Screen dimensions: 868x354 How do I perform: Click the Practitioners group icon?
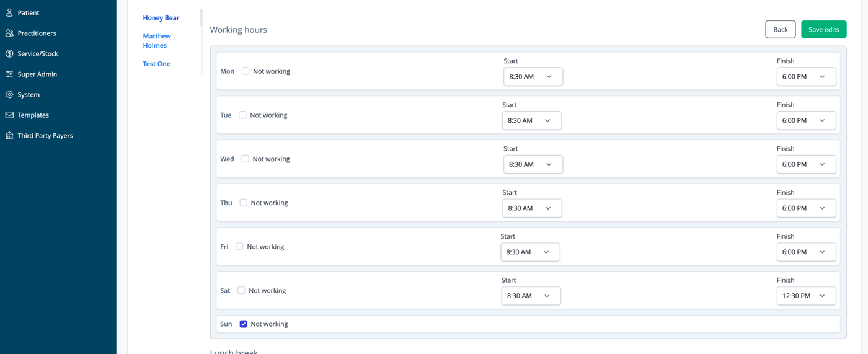tap(9, 33)
